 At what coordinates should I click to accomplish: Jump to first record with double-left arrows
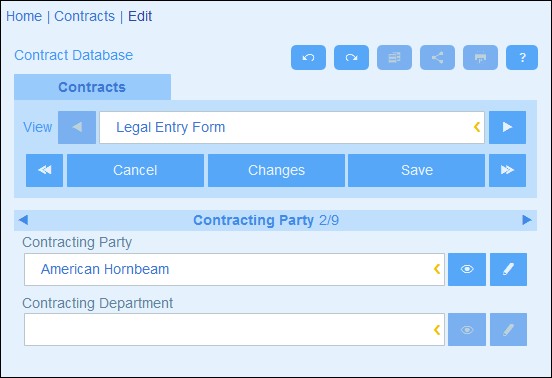[x=44, y=170]
